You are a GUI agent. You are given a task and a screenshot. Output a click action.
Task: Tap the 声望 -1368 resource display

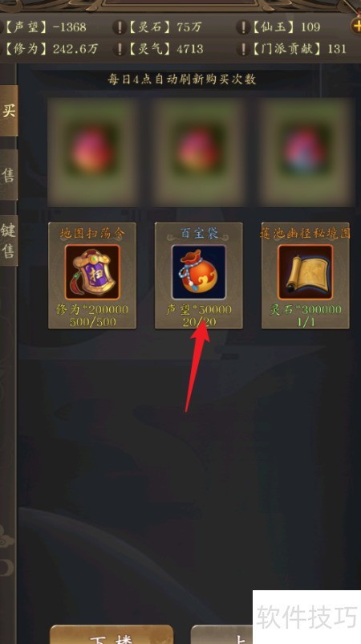45,27
